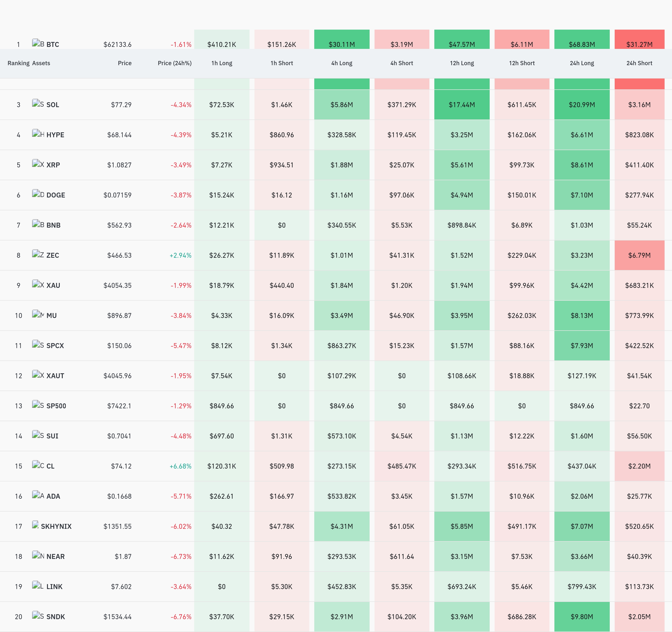Click the SOL asset icon
This screenshot has height=632, width=672.
[x=38, y=104]
